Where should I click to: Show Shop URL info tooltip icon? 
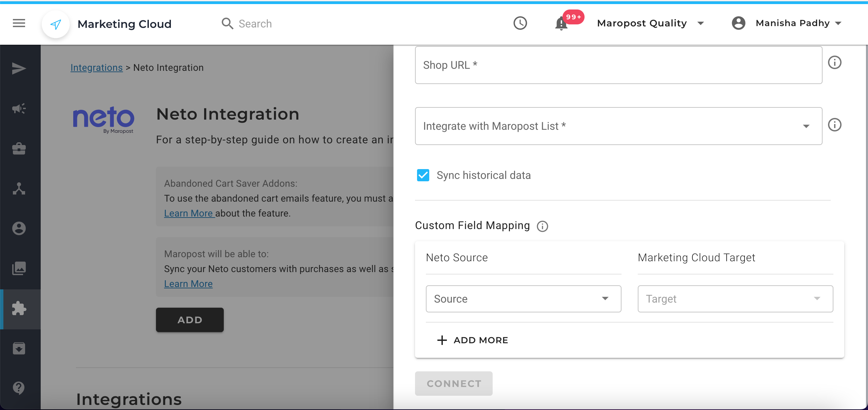(834, 63)
